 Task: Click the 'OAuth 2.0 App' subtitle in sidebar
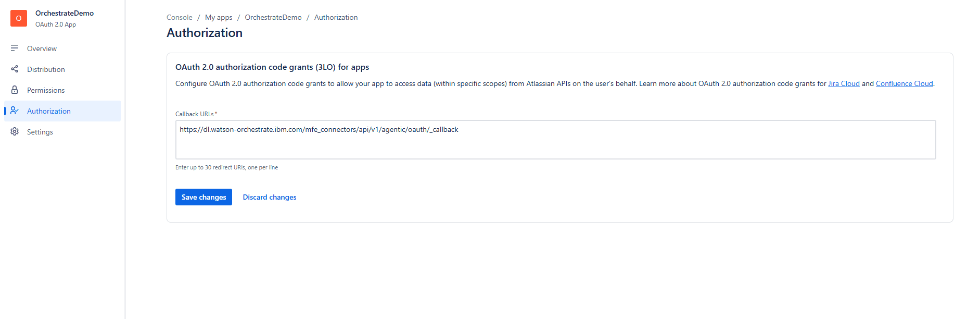pos(56,24)
